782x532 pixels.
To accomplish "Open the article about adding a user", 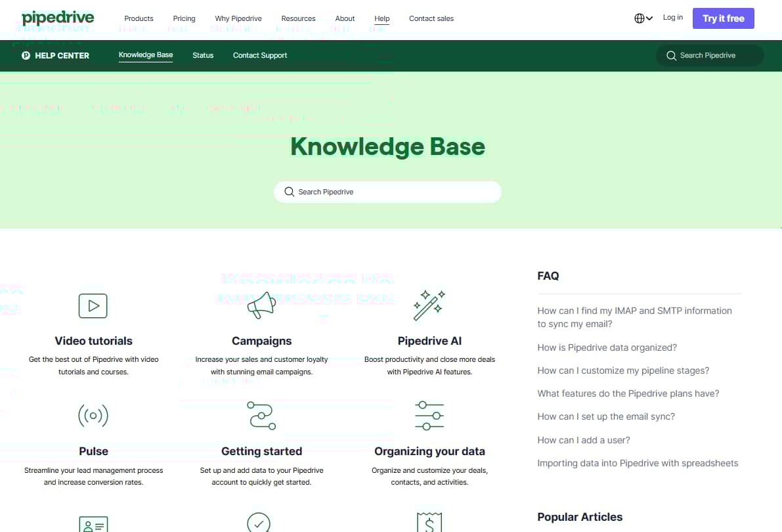I will [x=583, y=439].
